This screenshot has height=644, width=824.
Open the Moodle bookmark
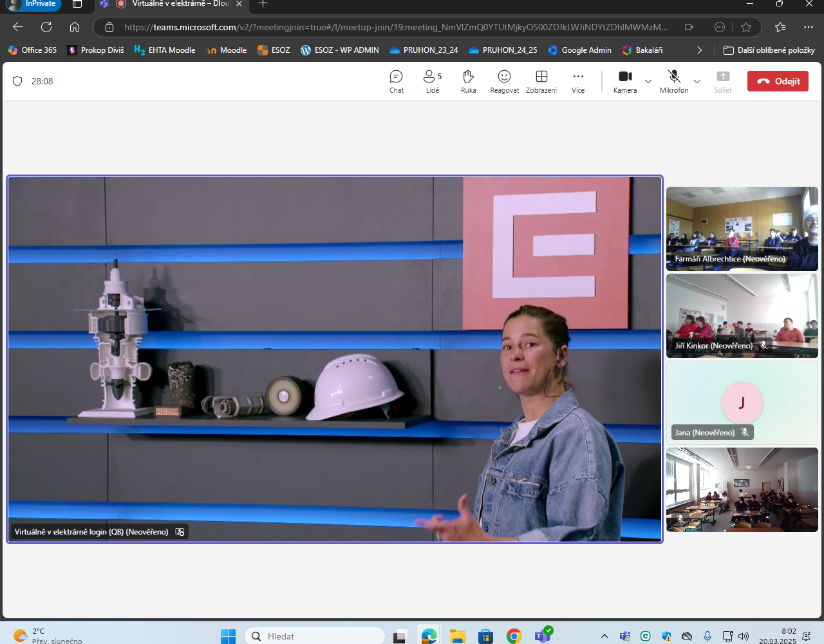point(227,50)
